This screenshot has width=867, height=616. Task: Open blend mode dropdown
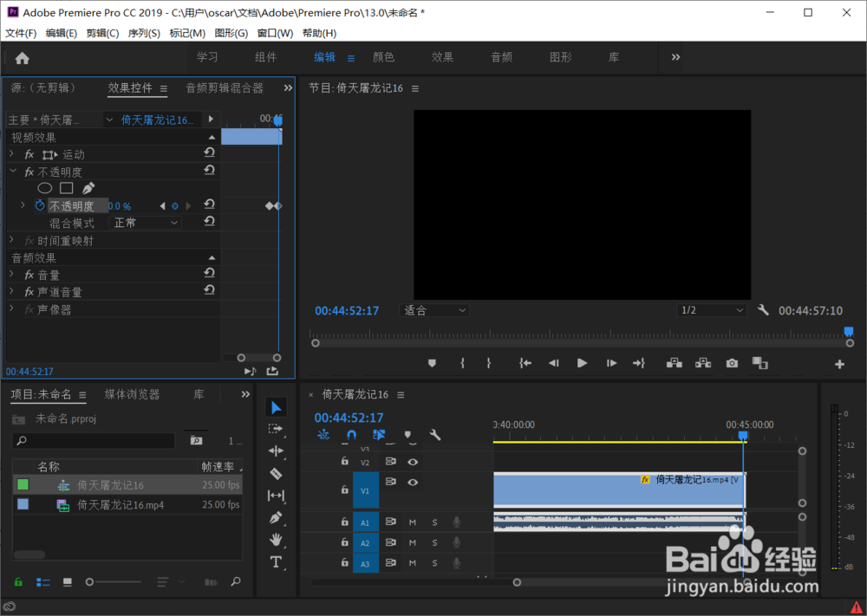click(146, 223)
